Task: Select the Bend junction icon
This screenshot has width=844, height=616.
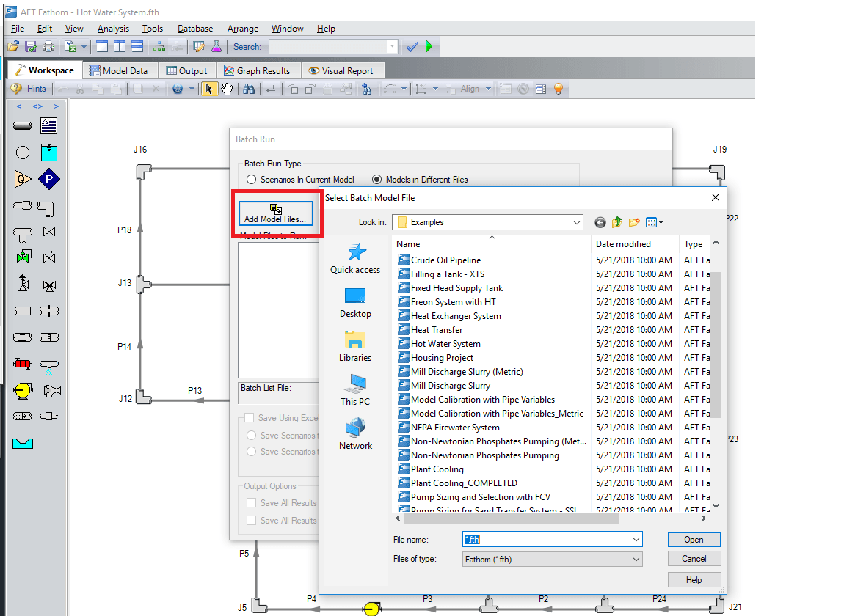Action: point(47,209)
